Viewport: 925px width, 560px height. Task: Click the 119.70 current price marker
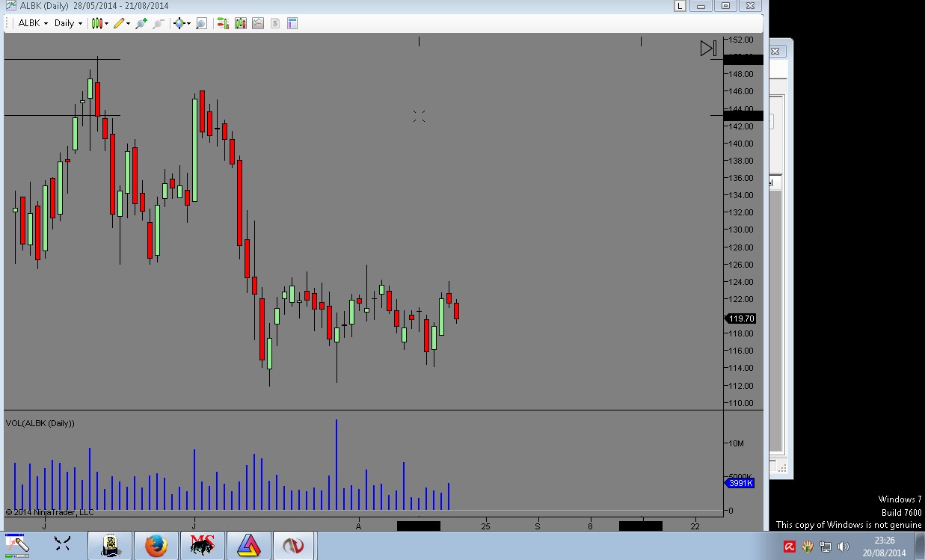click(741, 319)
